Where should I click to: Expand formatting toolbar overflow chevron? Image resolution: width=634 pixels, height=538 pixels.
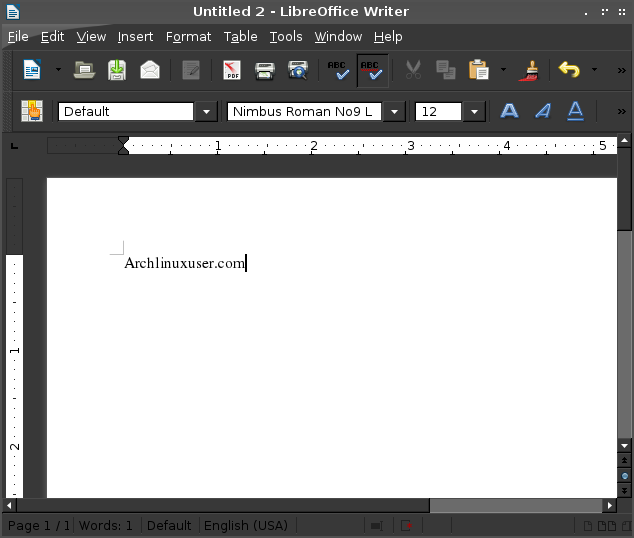point(621,112)
